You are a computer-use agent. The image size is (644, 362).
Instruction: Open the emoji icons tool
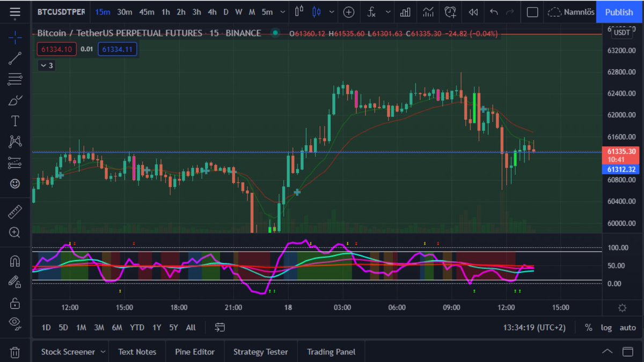15,183
